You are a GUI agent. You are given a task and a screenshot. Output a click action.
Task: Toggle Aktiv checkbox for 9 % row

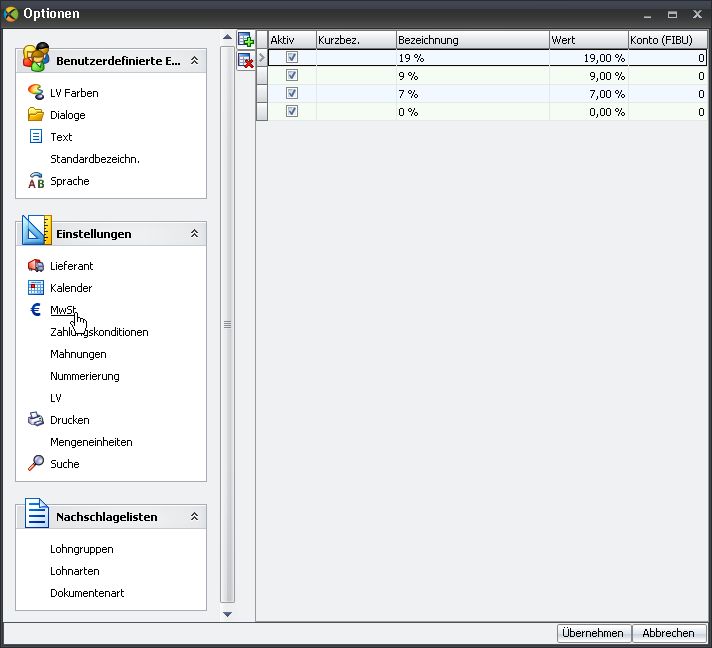[292, 76]
